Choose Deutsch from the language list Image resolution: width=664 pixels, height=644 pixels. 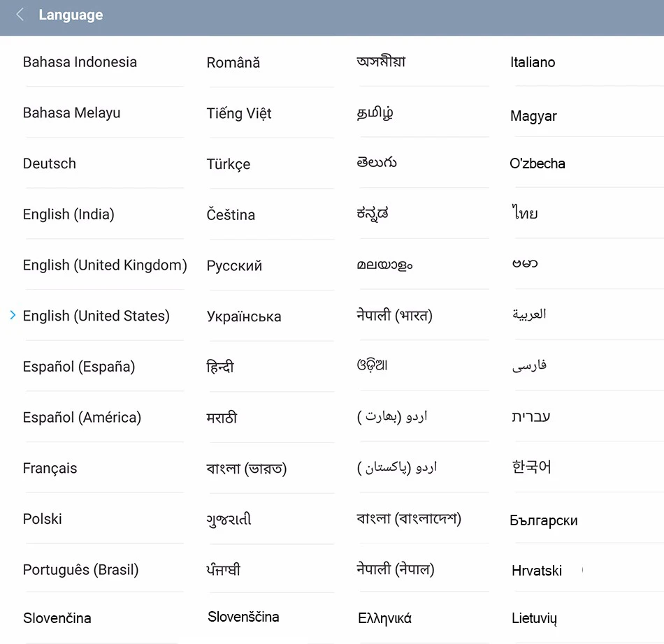click(50, 163)
